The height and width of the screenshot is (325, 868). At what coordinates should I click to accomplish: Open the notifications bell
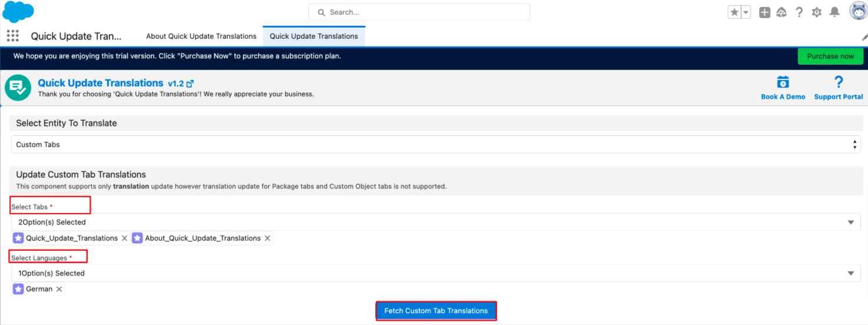point(834,12)
